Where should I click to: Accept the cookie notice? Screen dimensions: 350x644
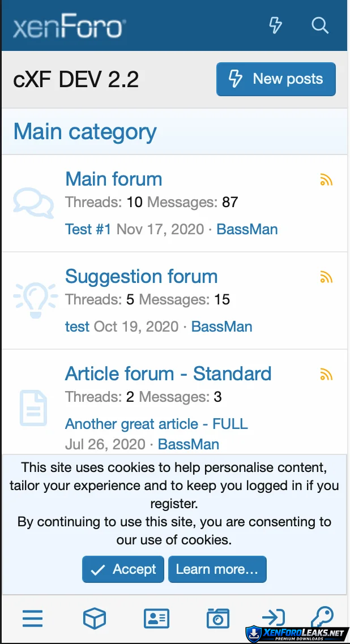[123, 569]
